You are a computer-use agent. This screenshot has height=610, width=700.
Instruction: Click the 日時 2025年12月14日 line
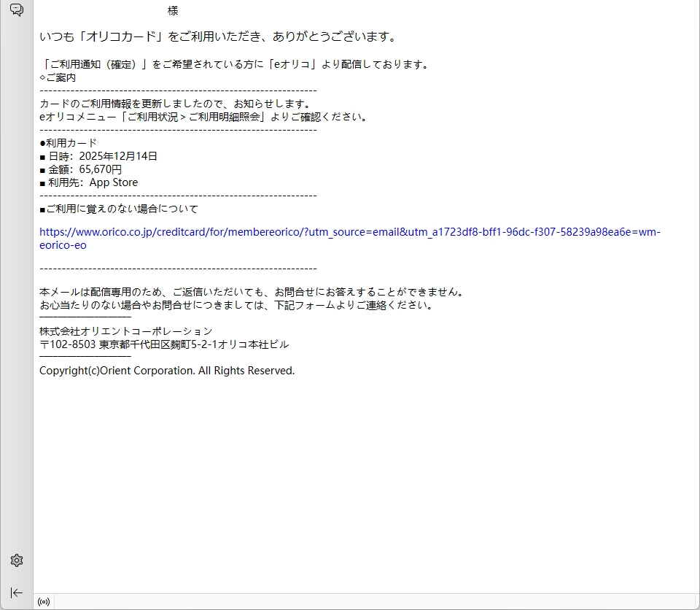click(98, 156)
